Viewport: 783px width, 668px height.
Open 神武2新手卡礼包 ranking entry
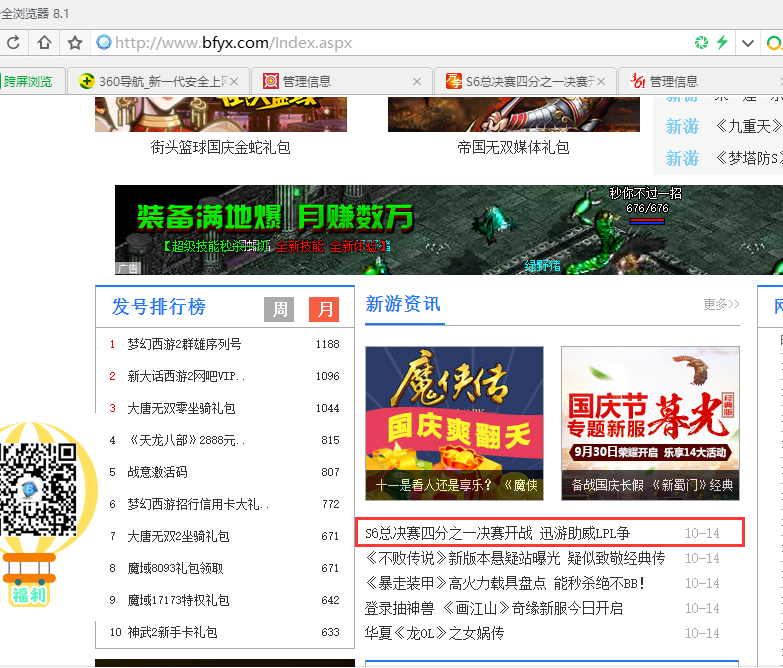(172, 632)
